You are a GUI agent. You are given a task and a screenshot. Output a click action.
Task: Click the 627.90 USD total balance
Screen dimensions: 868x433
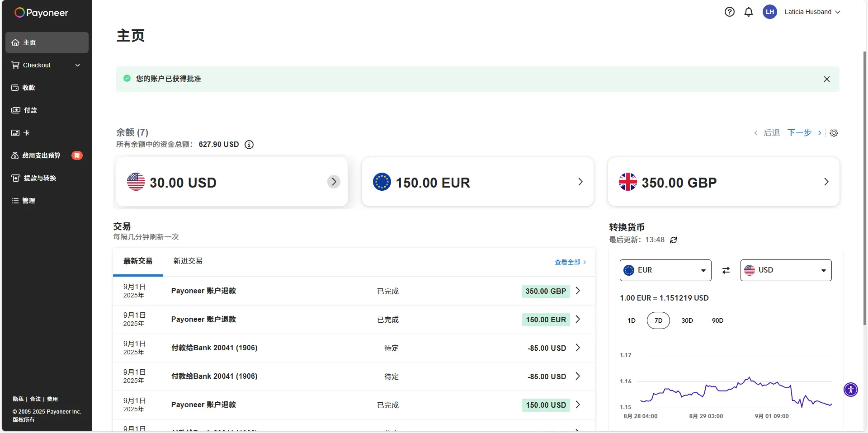point(219,145)
